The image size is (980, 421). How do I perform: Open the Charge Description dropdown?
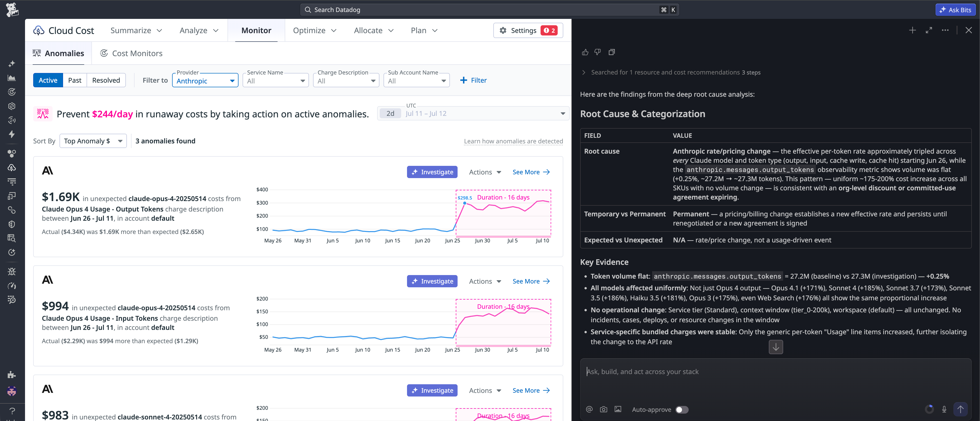tap(346, 81)
